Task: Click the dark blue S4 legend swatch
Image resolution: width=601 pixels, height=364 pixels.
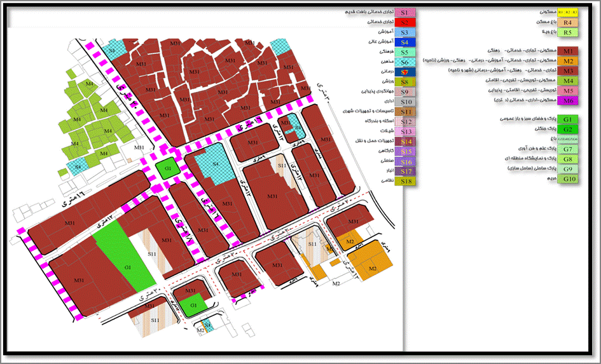Action: pos(404,42)
